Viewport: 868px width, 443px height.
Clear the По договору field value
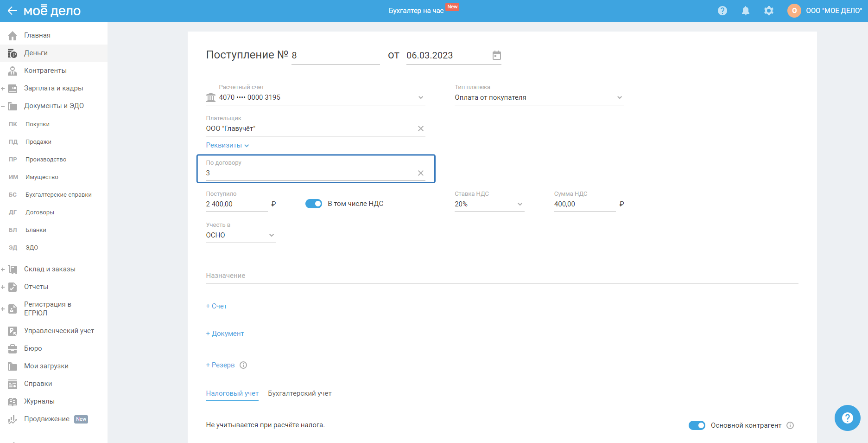[420, 173]
